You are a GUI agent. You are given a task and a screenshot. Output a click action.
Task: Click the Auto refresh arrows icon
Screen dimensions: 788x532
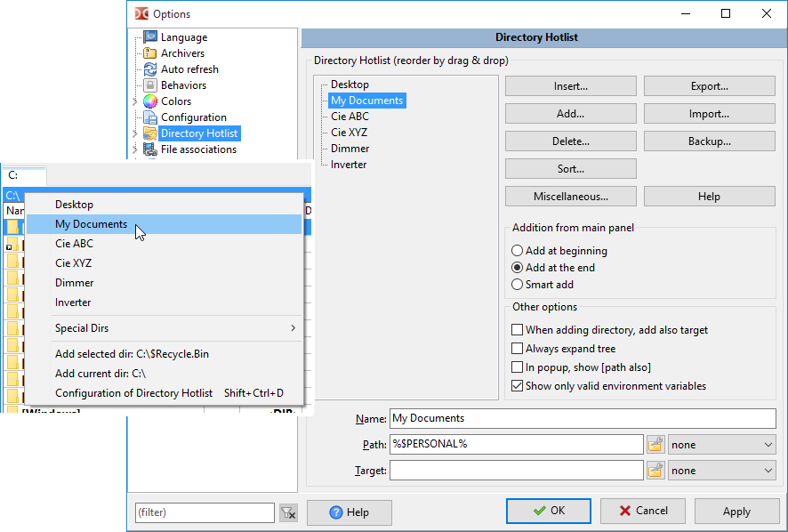(x=150, y=69)
